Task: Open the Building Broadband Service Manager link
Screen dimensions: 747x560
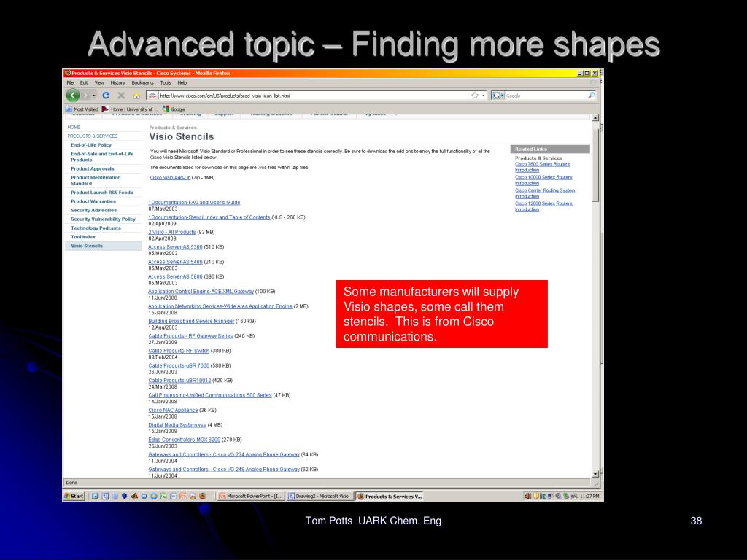Action: pos(191,321)
